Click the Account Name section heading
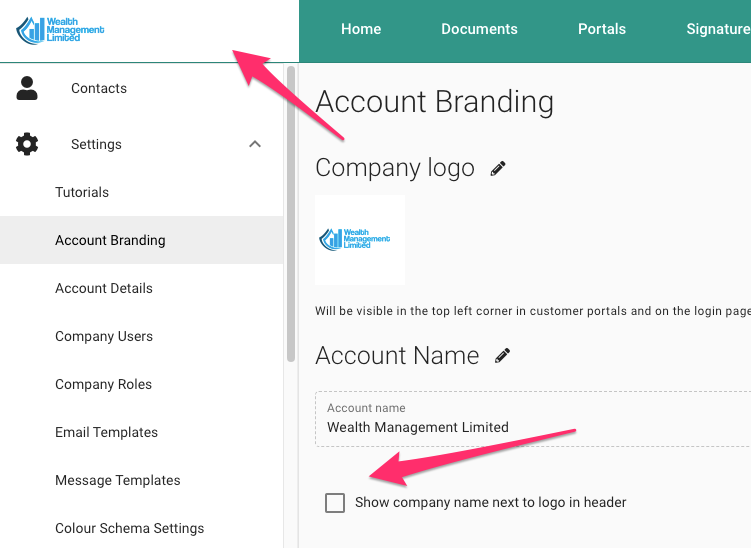Viewport: 751px width, 548px height. [x=397, y=355]
